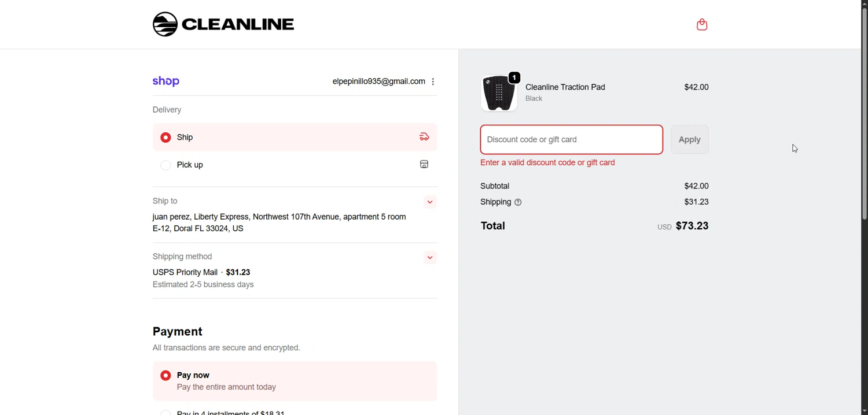
Task: Click the store icon in Pick up row
Action: click(x=424, y=165)
